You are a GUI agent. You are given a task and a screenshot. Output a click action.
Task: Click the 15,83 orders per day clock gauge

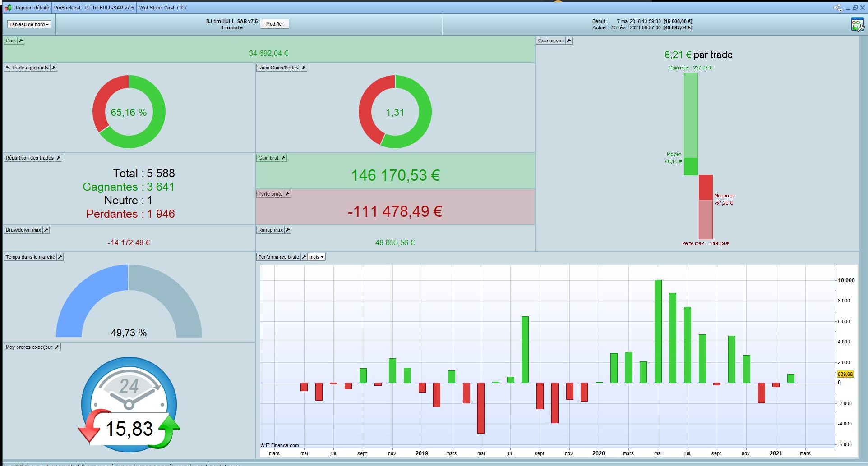[x=129, y=404]
